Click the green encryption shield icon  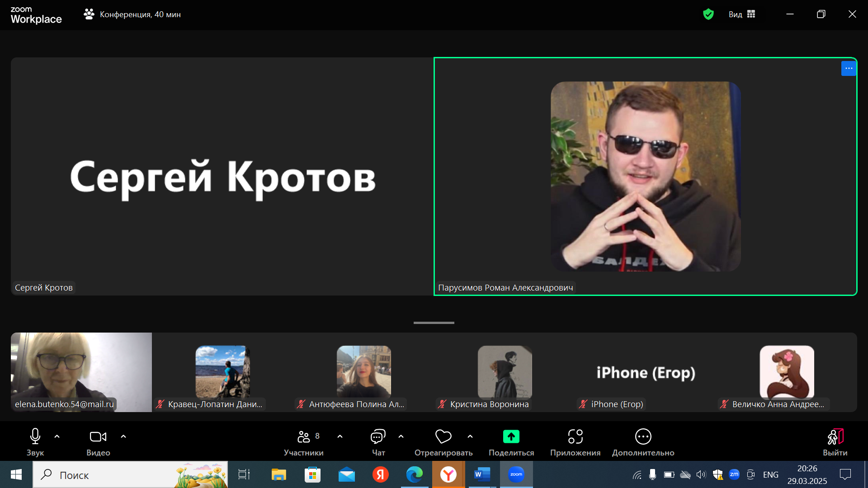pyautogui.click(x=708, y=14)
